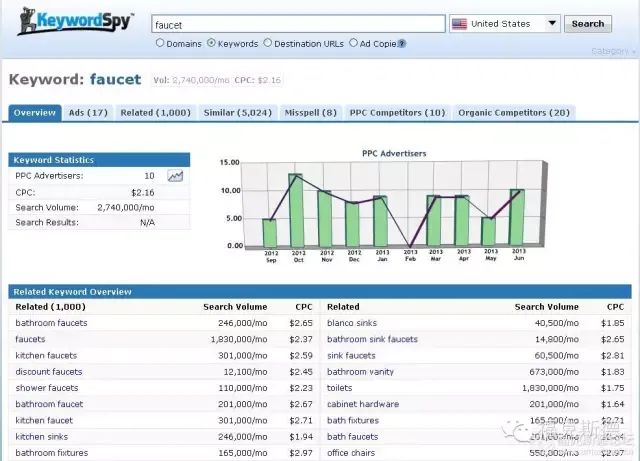
Task: Open the discount faucets keyword link
Action: (x=49, y=372)
